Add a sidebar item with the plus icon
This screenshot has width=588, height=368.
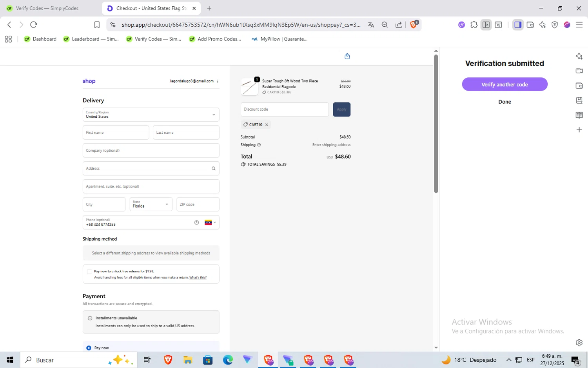[579, 130]
